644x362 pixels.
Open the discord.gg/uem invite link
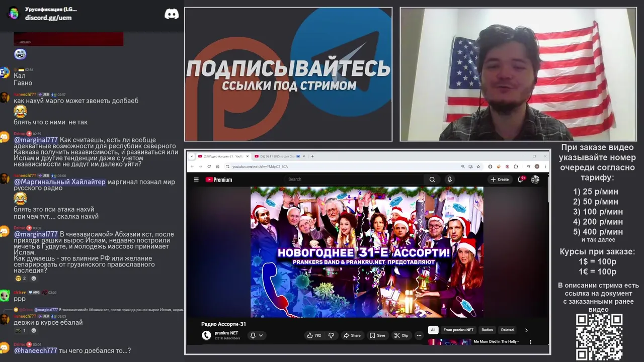[x=48, y=18]
